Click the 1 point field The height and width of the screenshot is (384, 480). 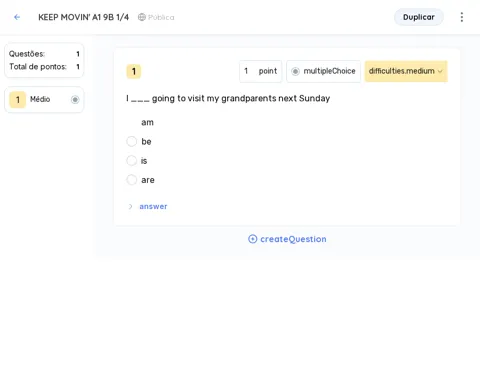pos(261,71)
